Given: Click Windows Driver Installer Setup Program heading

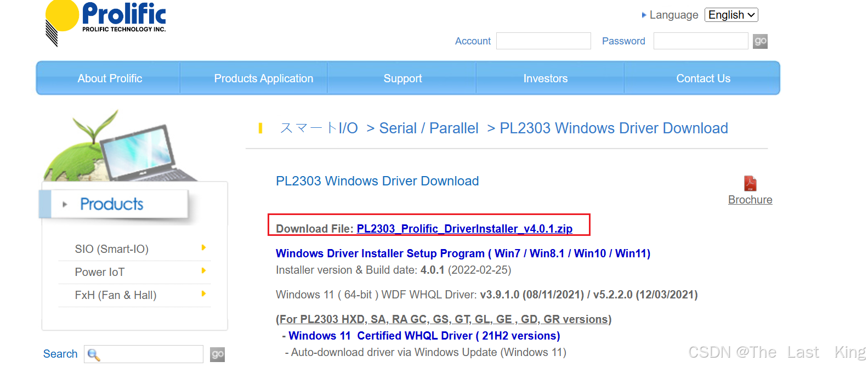Looking at the screenshot, I should point(463,253).
